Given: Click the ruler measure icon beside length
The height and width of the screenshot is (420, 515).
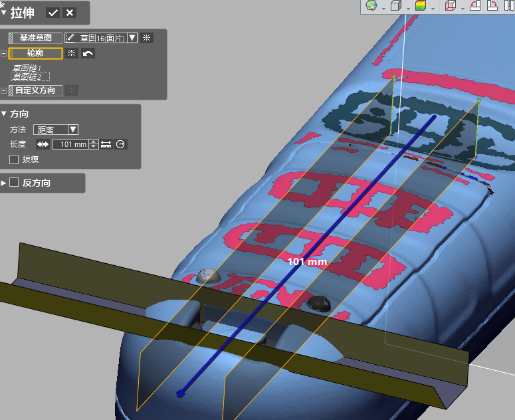Looking at the screenshot, I should pos(106,144).
